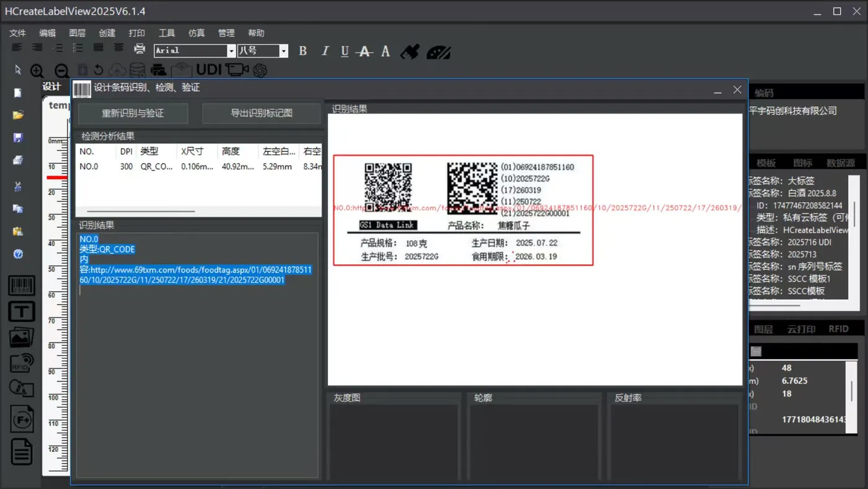Select the text box tool
The image size is (868, 489).
coord(21,312)
